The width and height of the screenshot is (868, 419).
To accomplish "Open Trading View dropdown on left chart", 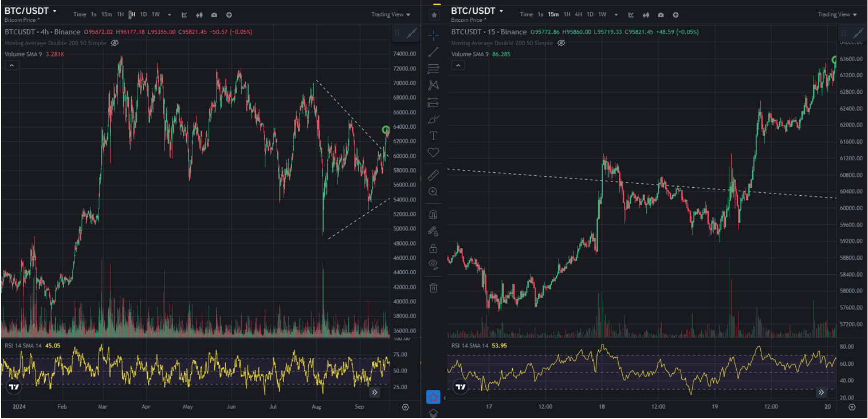I will [x=391, y=14].
